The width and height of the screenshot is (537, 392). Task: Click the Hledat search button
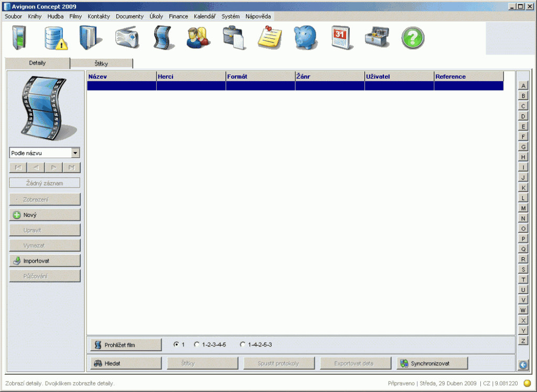point(126,363)
